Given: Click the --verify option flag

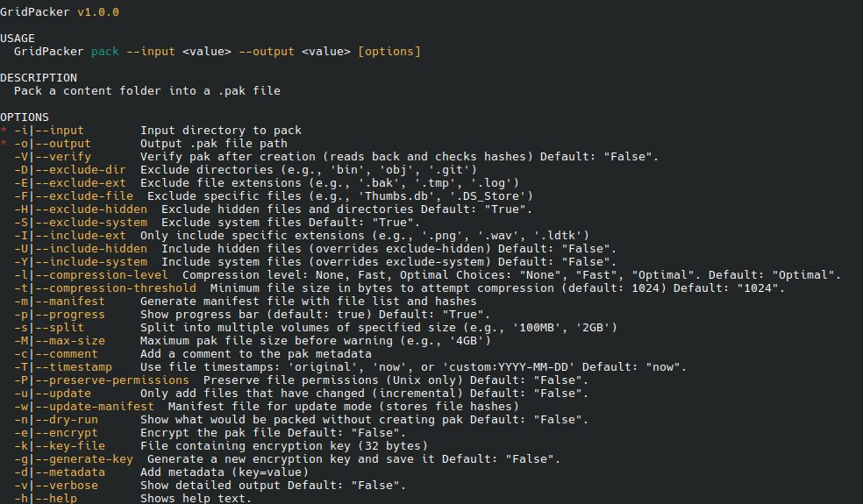Looking at the screenshot, I should (53, 157).
